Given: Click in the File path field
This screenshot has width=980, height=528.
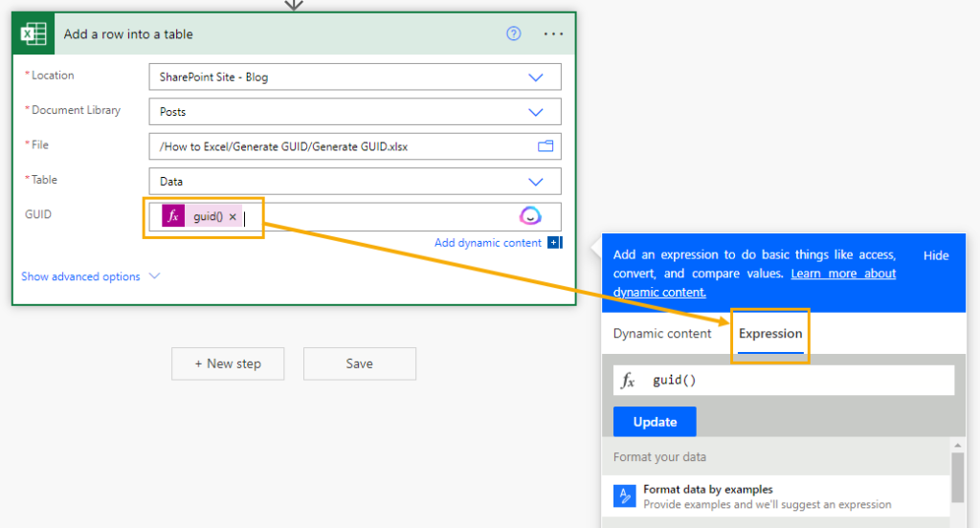Looking at the screenshot, I should tap(354, 146).
